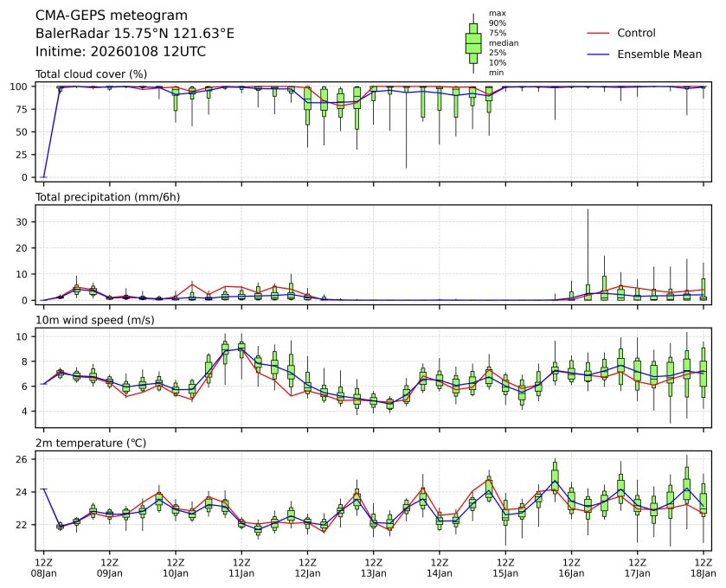The width and height of the screenshot is (726, 588).
Task: Click the 26 tick on the temperature axis
Action: (x=25, y=459)
